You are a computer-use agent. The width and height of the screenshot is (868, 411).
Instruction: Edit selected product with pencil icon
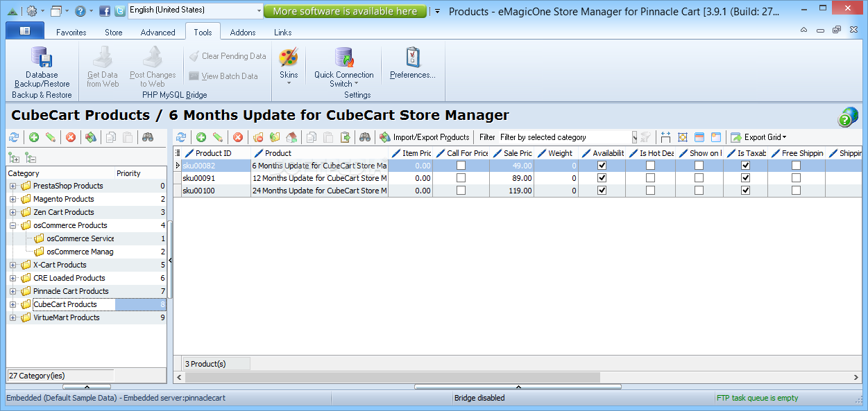(x=218, y=137)
